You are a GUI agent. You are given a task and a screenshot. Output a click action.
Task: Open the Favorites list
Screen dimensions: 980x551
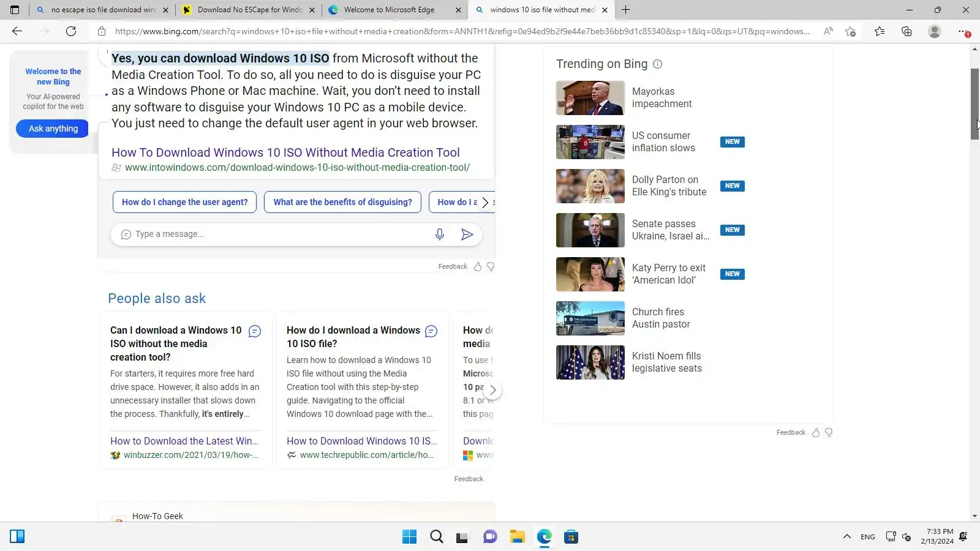[x=880, y=31]
